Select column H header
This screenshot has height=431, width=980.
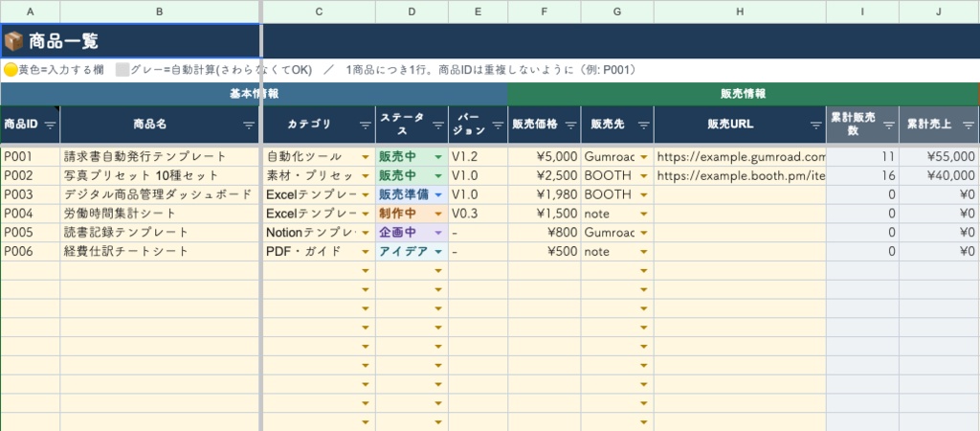tap(740, 11)
